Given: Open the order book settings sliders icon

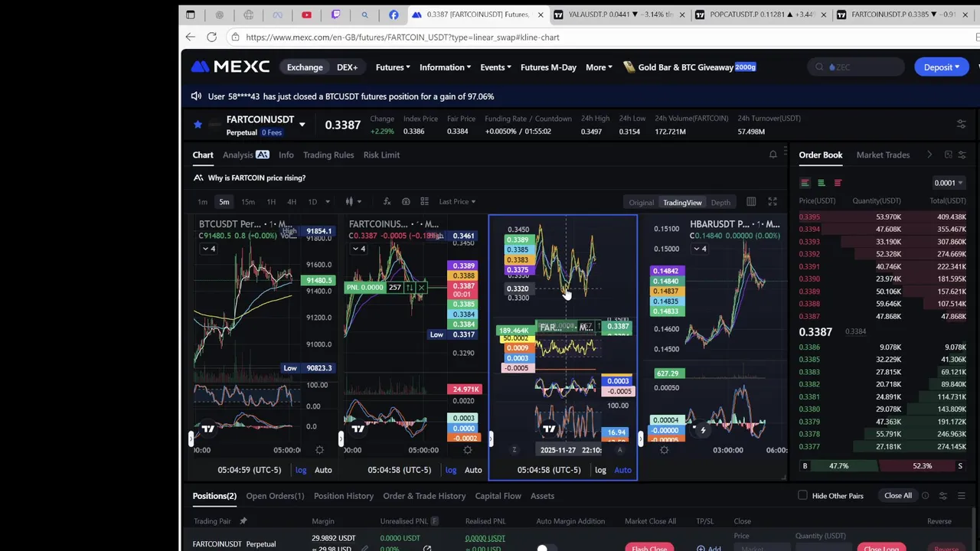Looking at the screenshot, I should pos(962,155).
